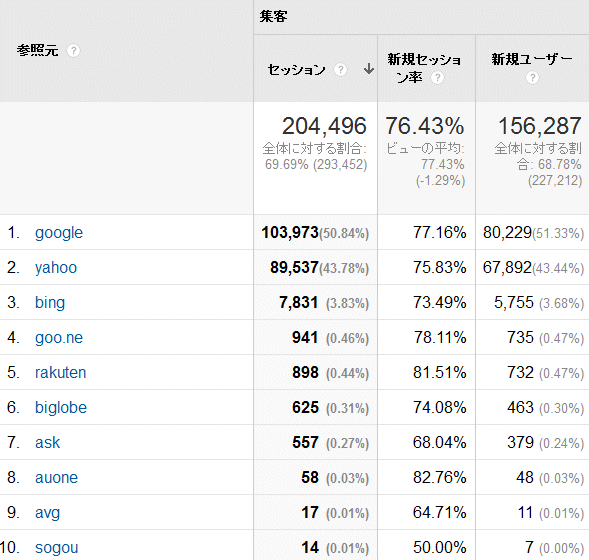Open the bing referrer link
Image resolution: width=589 pixels, height=560 pixels.
(x=50, y=303)
